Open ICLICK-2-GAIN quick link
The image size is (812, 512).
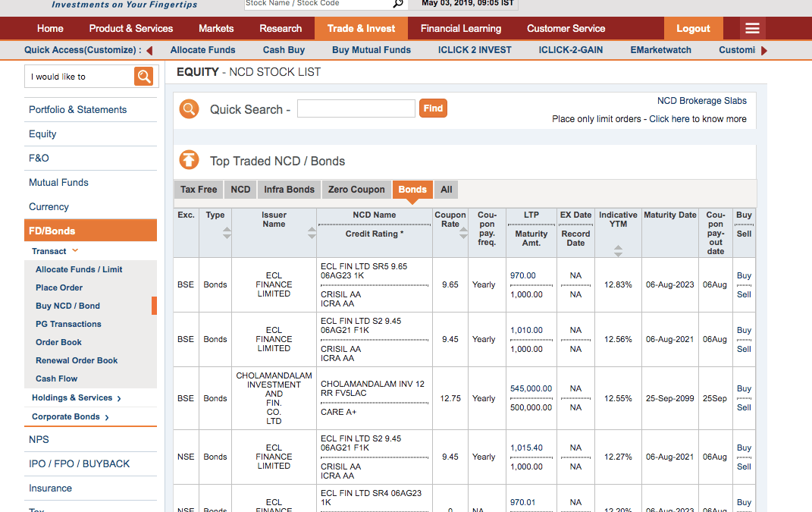coord(570,50)
